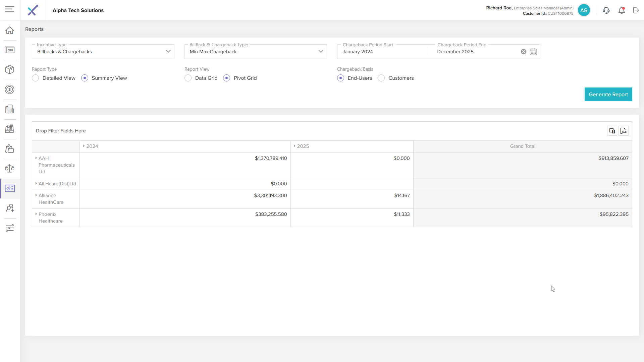Go to Home via sidebar icon

point(10,30)
